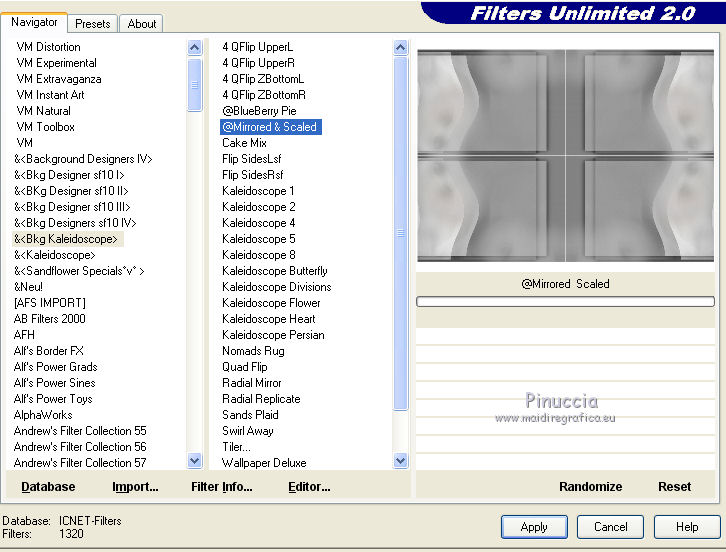Choose Flip SidesLsf filter
The width and height of the screenshot is (726, 552).
click(x=251, y=159)
